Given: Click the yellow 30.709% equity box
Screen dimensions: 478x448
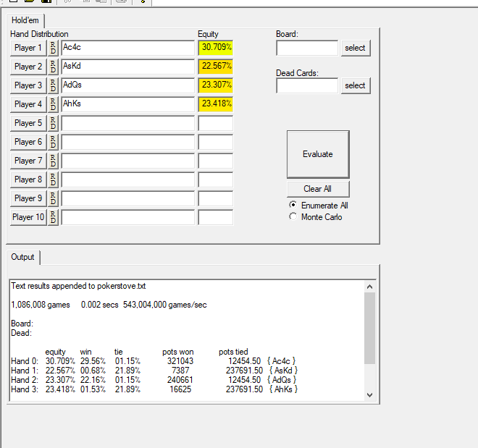Looking at the screenshot, I should (x=216, y=48).
